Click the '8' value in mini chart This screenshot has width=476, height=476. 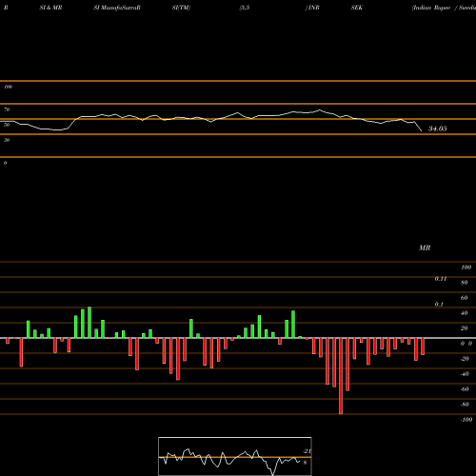coord(305,463)
